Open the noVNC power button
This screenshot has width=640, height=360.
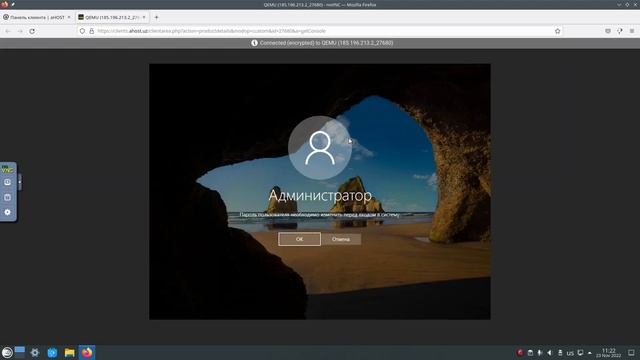[7, 197]
